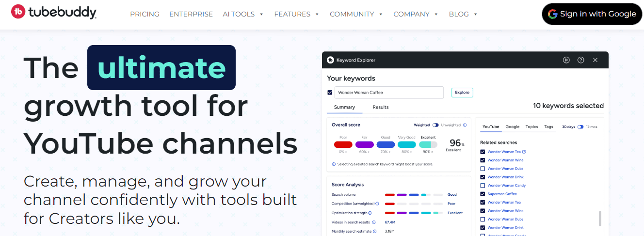Viewport: 644px width, 236px height.
Task: Uncheck Wonder Woman Tea checkbox with link icon
Action: pos(483,152)
